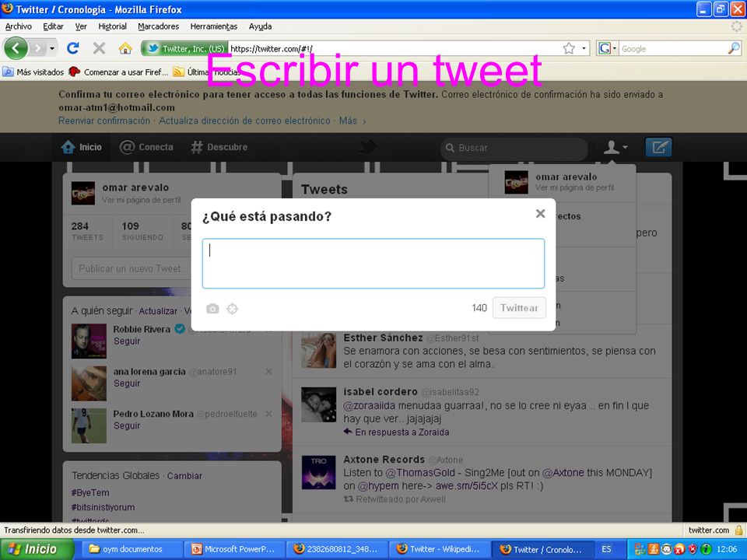Open the Comenzar a usar Firefox bookmark
This screenshot has width=747, height=560.
(118, 72)
